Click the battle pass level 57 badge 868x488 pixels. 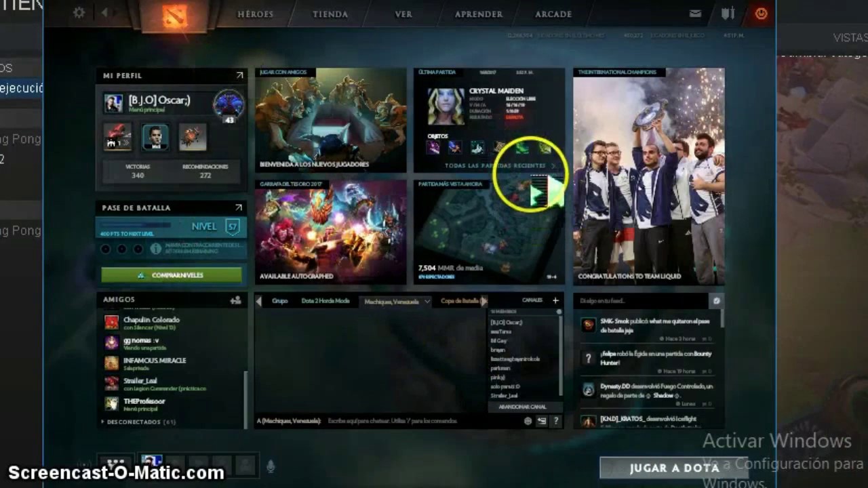tap(233, 226)
